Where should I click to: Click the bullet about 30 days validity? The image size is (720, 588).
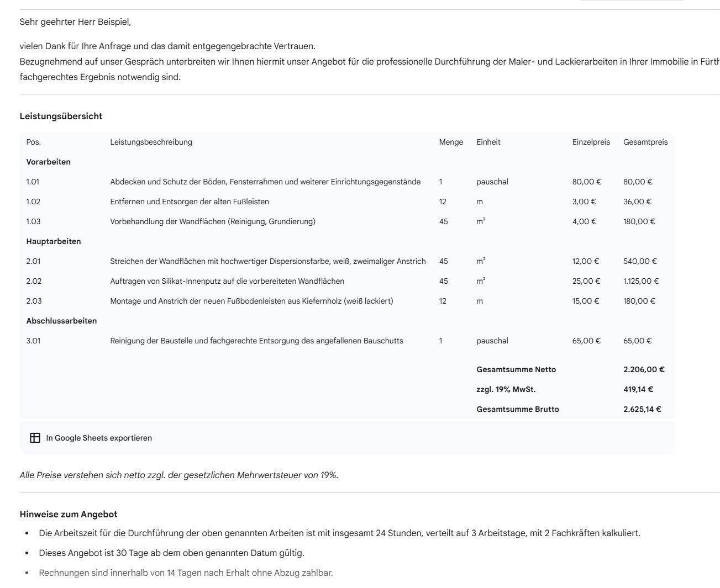pyautogui.click(x=171, y=553)
